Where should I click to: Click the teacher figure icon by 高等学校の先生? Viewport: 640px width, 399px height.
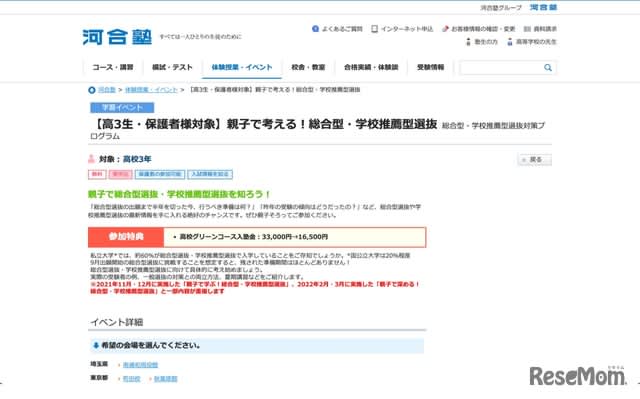point(510,42)
